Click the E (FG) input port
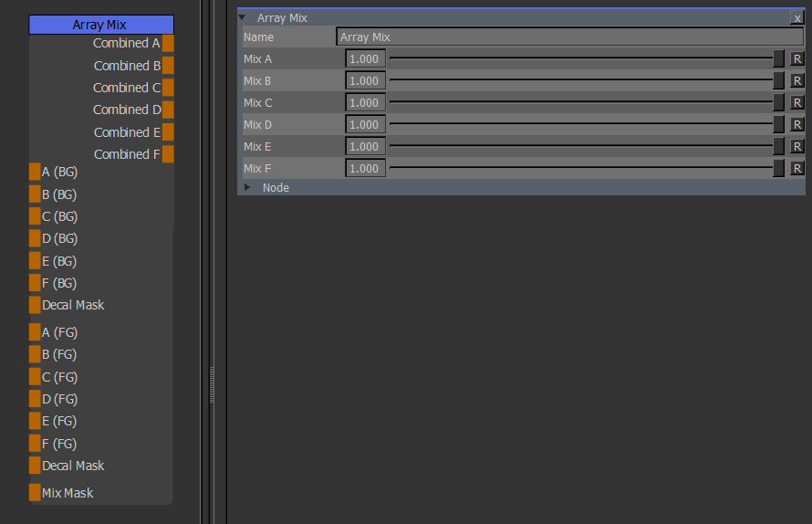 35,421
